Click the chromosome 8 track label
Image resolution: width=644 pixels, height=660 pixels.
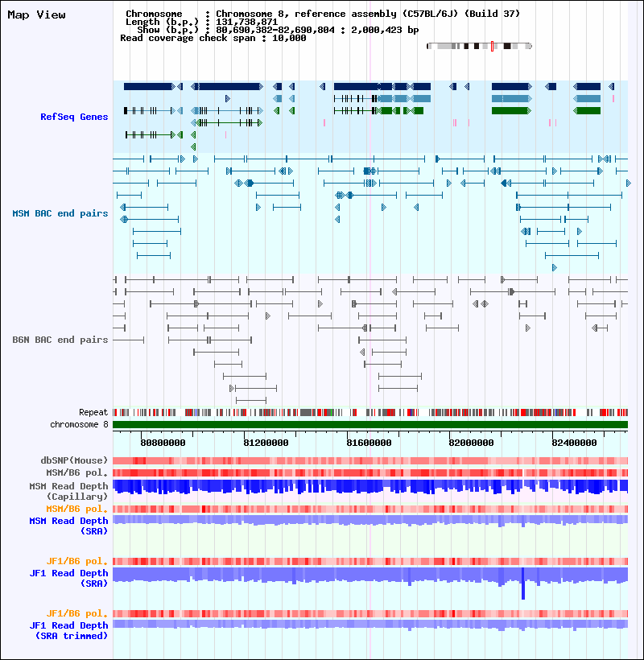click(79, 424)
